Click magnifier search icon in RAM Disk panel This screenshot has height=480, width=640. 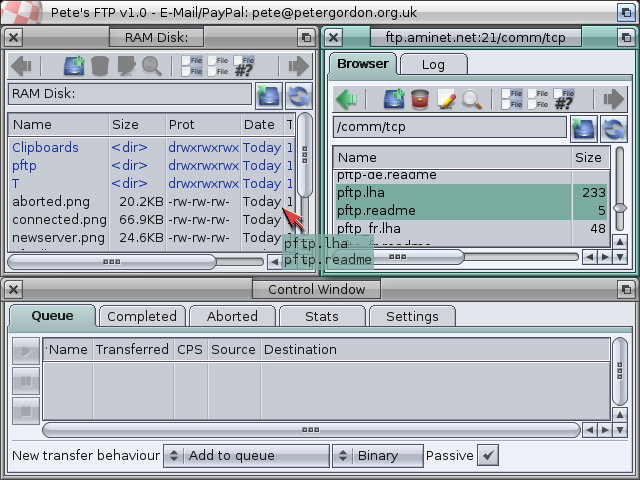pos(152,66)
